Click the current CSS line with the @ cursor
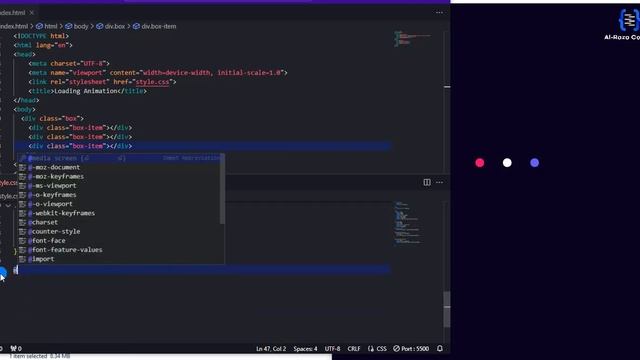 point(203,270)
